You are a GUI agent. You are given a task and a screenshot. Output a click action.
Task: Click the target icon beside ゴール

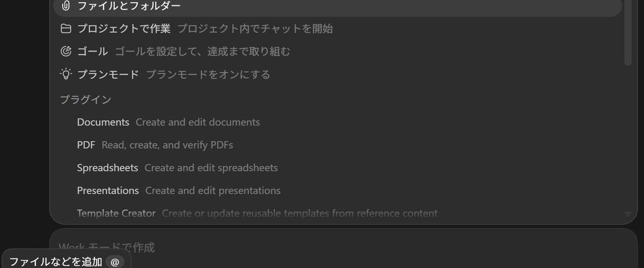[66, 52]
